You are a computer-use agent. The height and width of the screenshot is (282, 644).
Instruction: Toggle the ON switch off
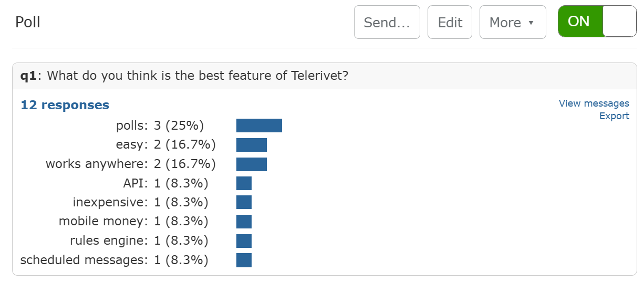click(598, 22)
